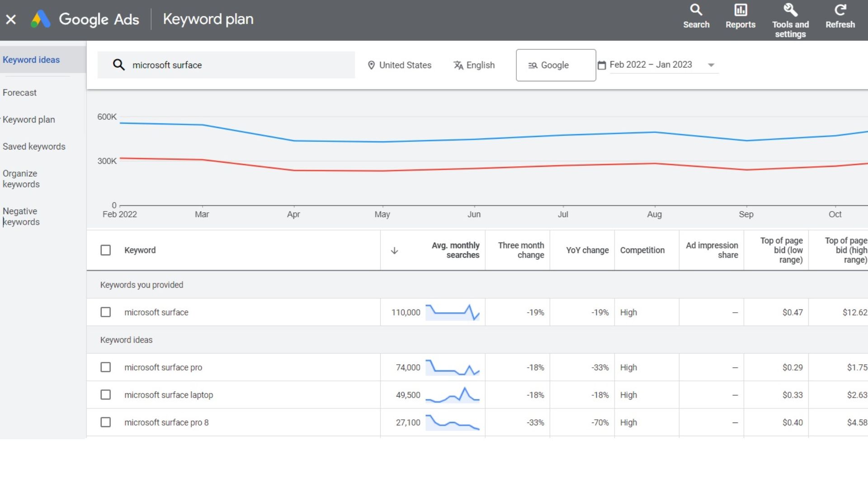
Task: Open Forecast in the sidebar
Action: [19, 93]
